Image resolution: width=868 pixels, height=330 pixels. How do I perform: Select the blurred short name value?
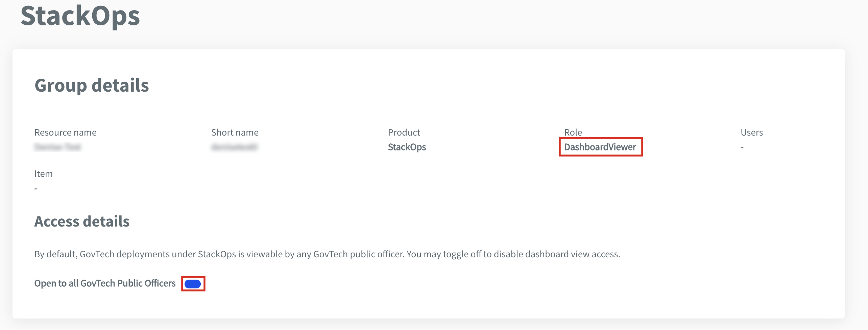pos(234,147)
